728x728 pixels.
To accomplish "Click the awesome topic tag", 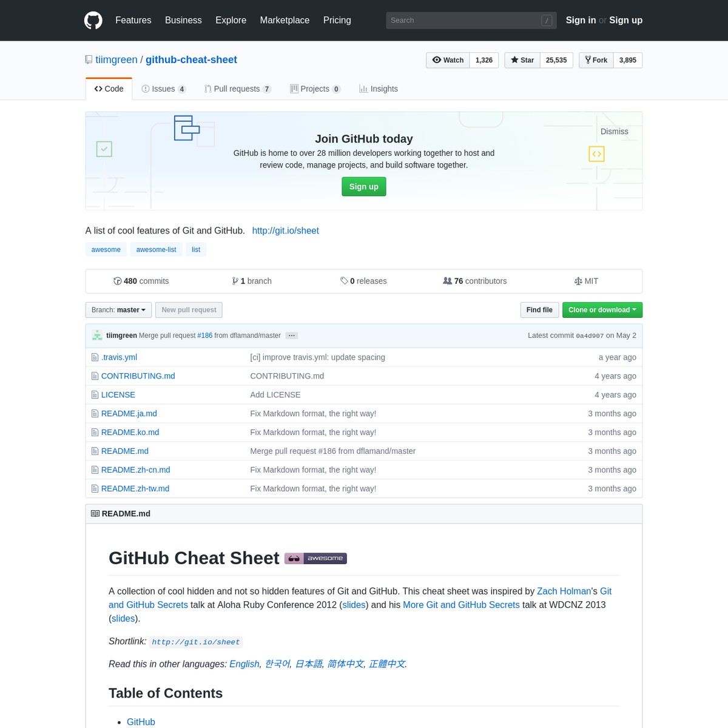I will [106, 249].
